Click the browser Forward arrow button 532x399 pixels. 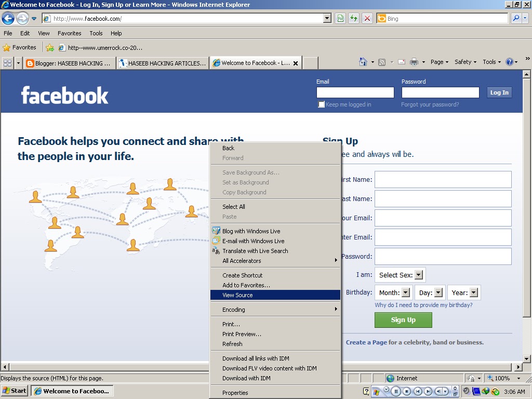(23, 18)
